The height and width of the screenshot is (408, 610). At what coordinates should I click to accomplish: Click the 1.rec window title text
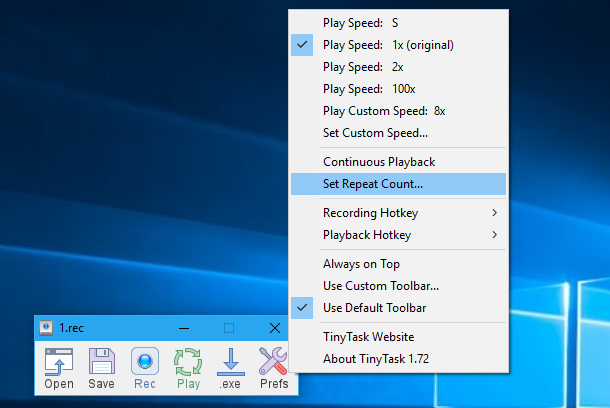[71, 328]
